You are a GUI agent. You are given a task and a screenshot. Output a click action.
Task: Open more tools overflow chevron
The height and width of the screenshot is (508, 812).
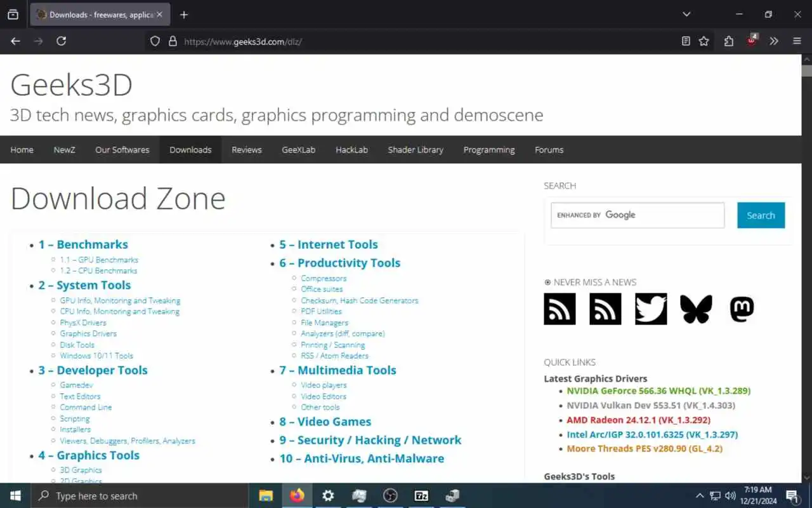[774, 41]
